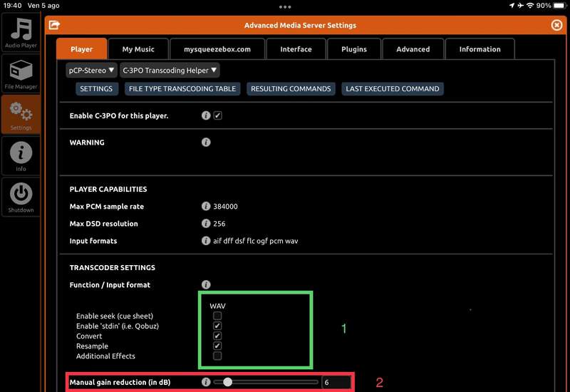This screenshot has height=392, width=570.
Task: Switch to the Plugins tab
Action: click(353, 49)
